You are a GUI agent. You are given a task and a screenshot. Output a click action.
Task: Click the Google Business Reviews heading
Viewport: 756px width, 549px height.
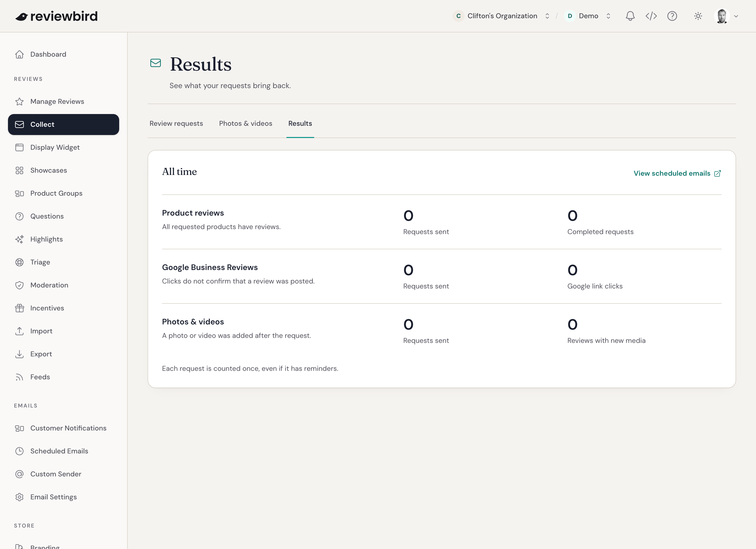click(x=210, y=267)
